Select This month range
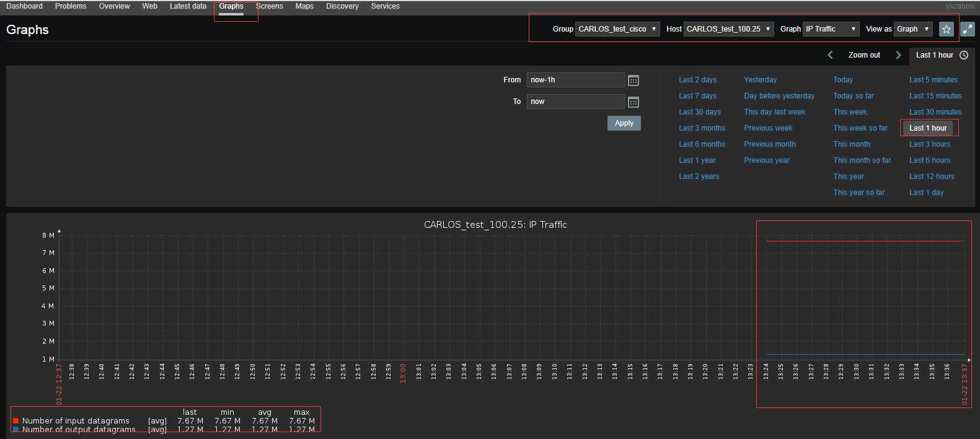980x439 pixels. [x=852, y=144]
